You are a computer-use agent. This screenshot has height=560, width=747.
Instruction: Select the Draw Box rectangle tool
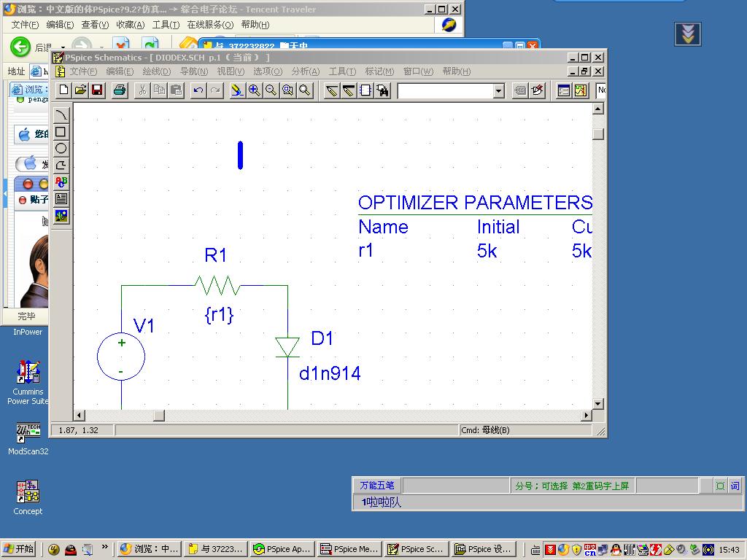click(x=61, y=131)
